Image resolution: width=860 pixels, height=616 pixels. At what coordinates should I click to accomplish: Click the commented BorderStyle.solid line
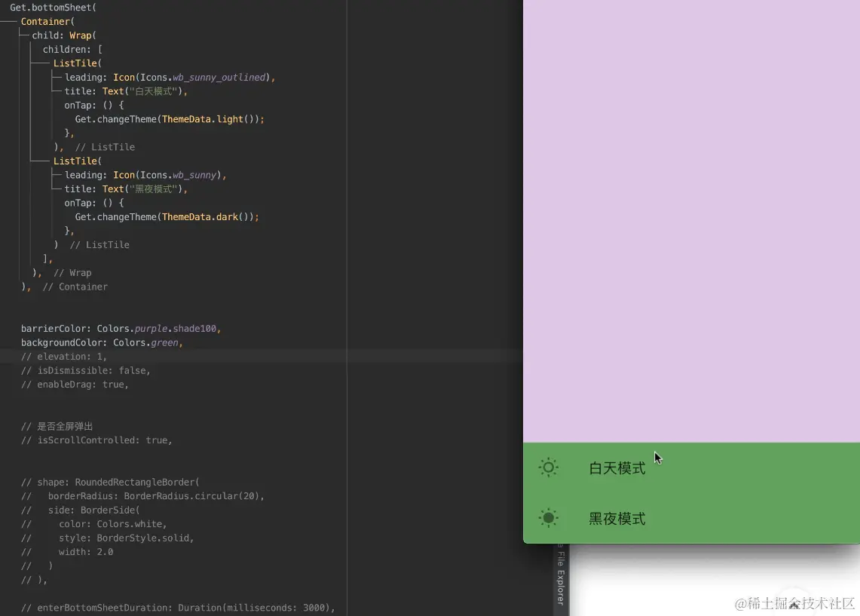click(108, 538)
